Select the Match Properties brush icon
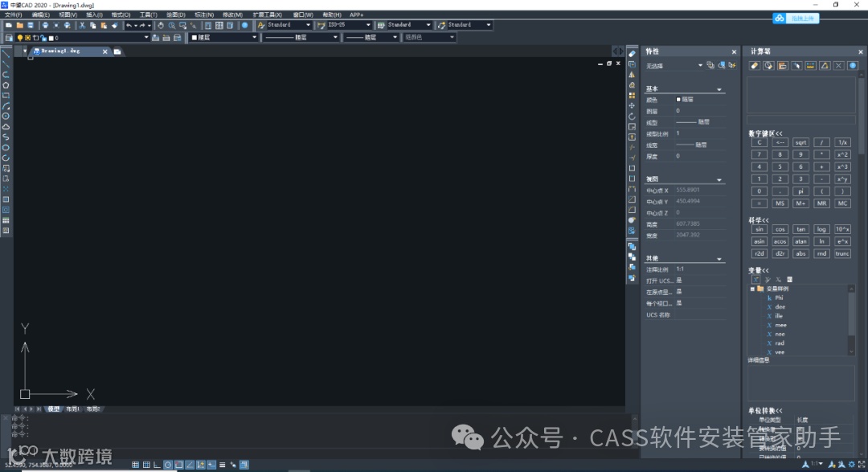Viewport: 868px width, 472px height. click(x=115, y=25)
